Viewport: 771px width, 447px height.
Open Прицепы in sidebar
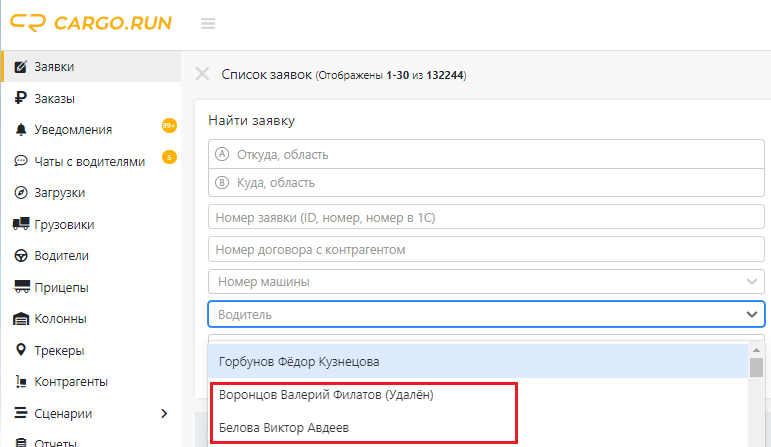click(62, 287)
